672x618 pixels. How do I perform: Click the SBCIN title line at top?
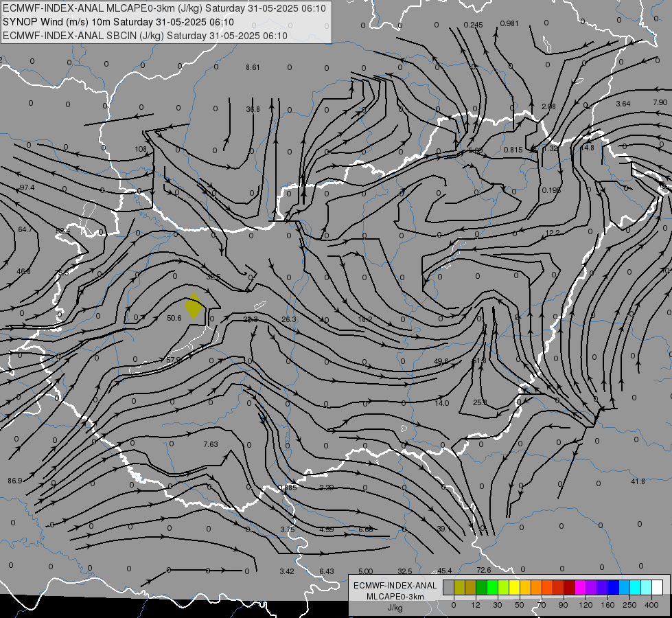pyautogui.click(x=145, y=36)
